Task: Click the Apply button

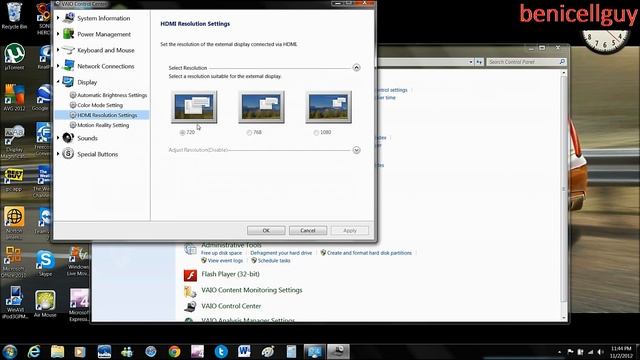Action: [x=350, y=231]
